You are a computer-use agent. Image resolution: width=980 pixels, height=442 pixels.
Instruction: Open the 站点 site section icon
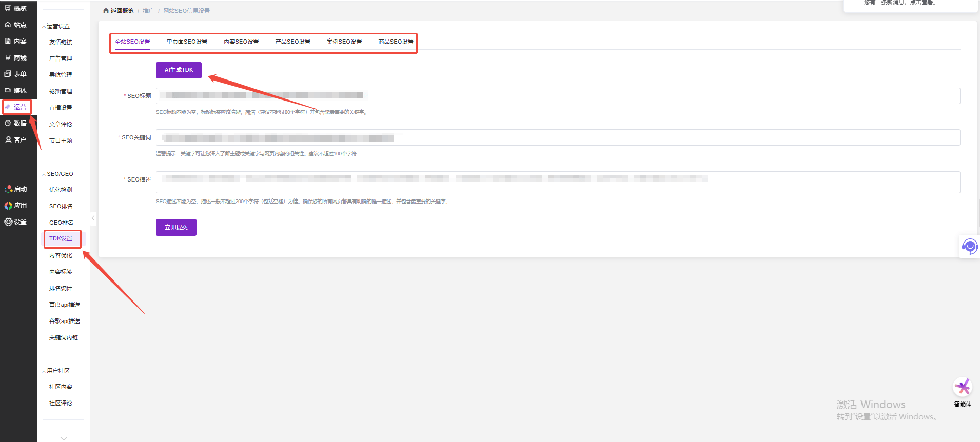8,25
